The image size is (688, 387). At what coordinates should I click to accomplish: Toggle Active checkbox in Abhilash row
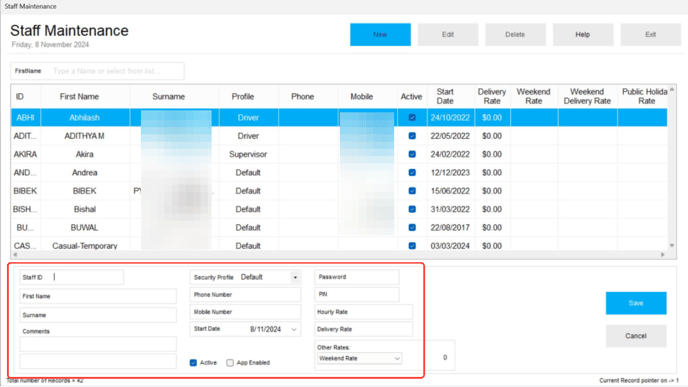pos(412,118)
